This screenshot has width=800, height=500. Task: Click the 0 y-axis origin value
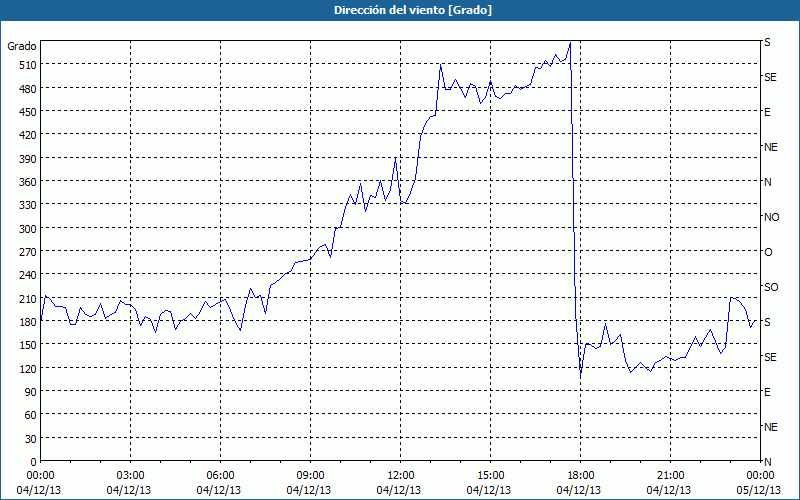[34, 462]
